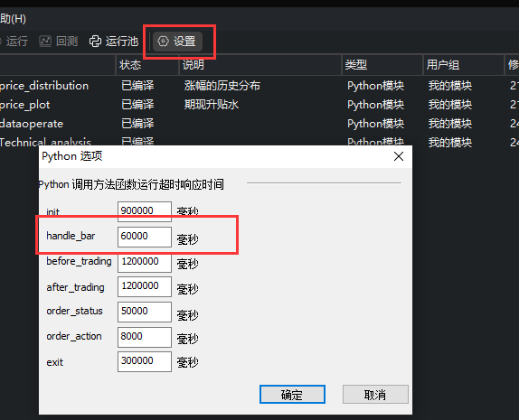The image size is (519, 420).
Task: Click 我的模块 group of Technical_analysis row
Action: (x=450, y=143)
